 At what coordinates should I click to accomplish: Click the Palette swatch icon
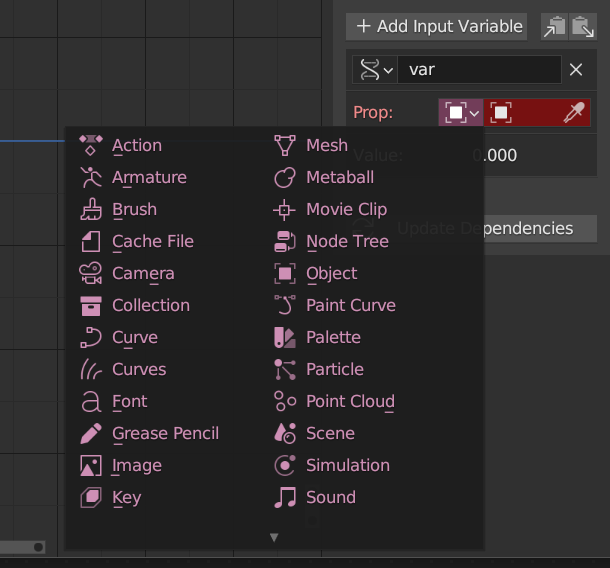pyautogui.click(x=285, y=337)
